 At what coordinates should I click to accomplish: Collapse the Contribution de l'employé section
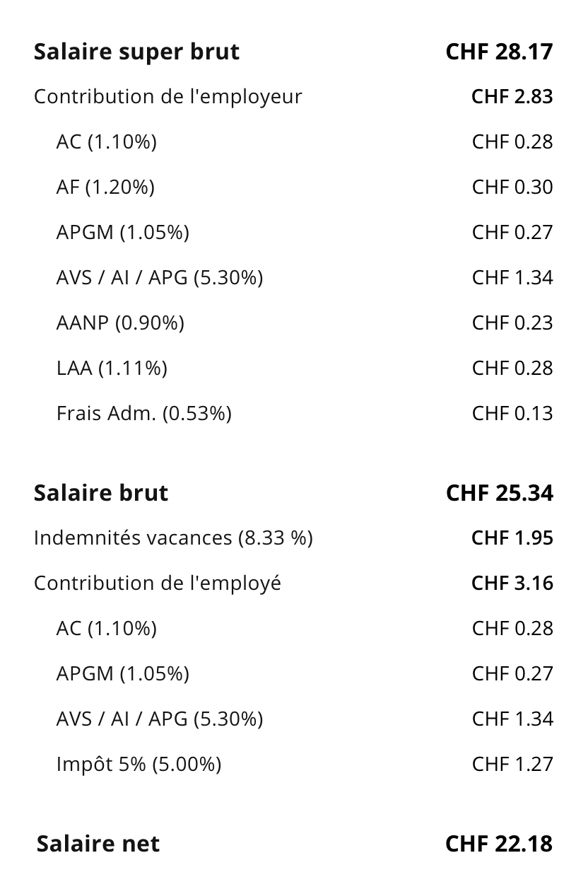158,584
